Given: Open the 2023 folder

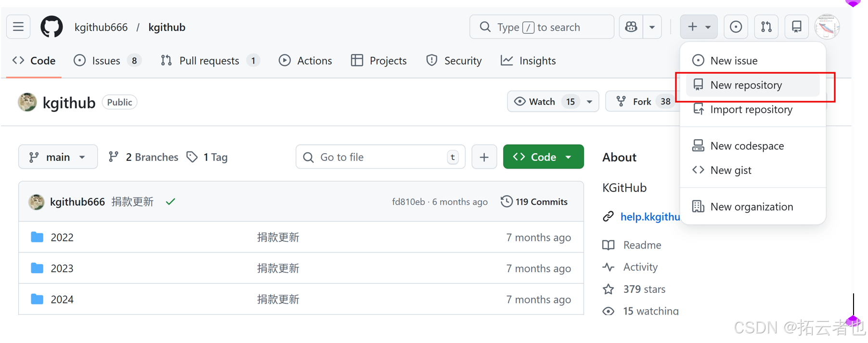Looking at the screenshot, I should click(62, 268).
